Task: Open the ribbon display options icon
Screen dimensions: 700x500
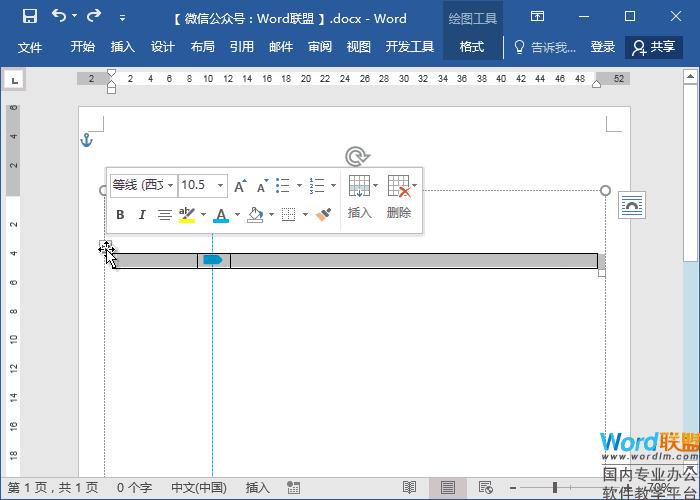Action: [537, 17]
